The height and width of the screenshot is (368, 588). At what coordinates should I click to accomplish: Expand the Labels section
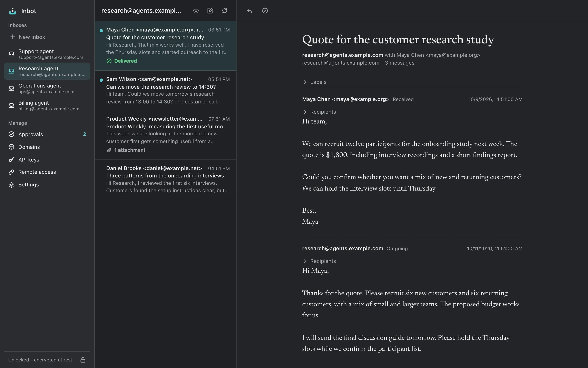click(315, 82)
